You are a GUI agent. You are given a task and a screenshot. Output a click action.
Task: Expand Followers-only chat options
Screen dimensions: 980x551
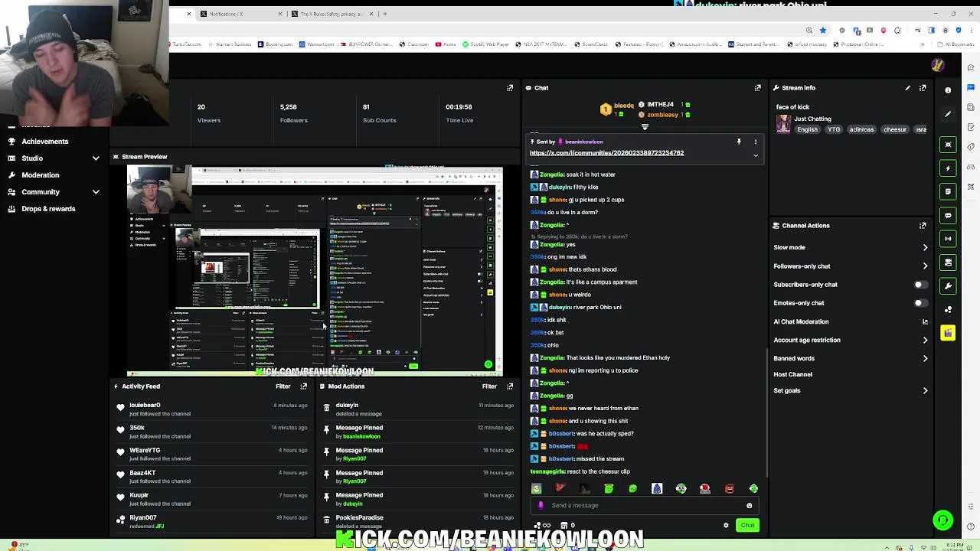click(925, 266)
